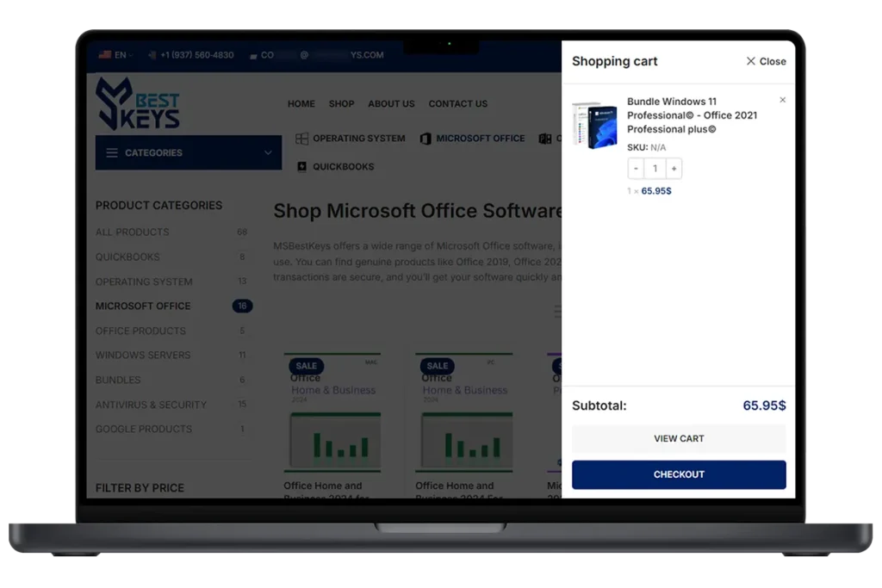Select Windows Servers product category
This screenshot has height=588, width=882.
(x=143, y=356)
